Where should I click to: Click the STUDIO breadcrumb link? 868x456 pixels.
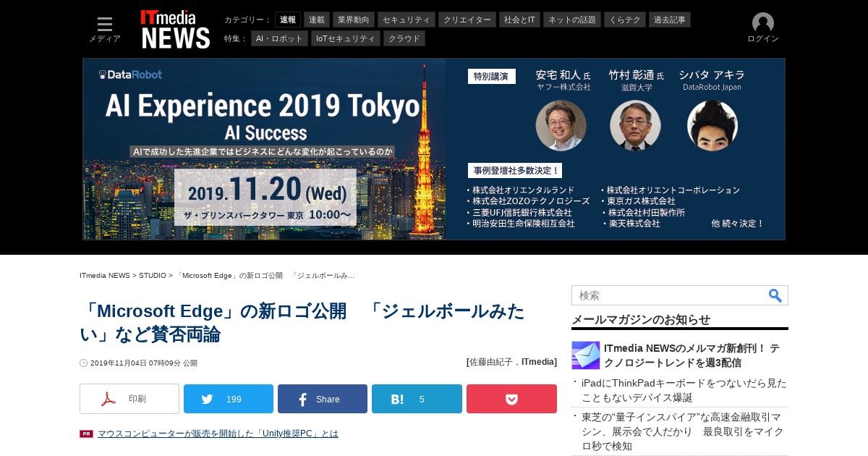[153, 276]
